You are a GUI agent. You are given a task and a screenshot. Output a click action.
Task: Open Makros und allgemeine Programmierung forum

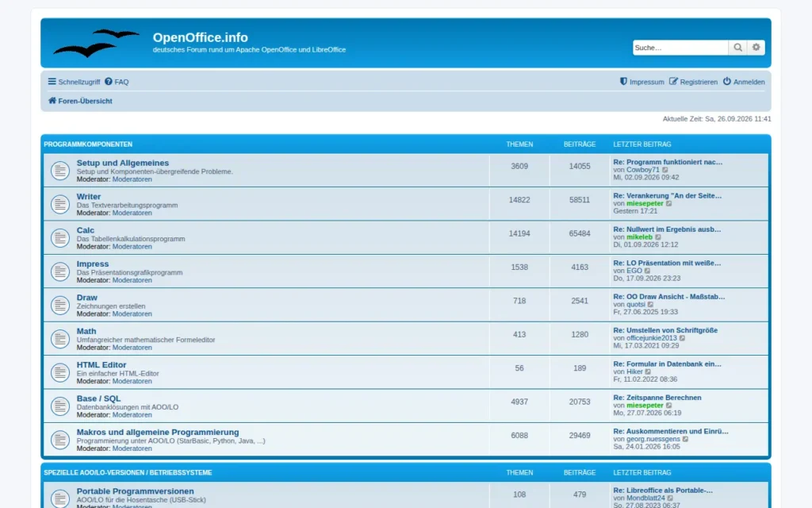(x=158, y=433)
